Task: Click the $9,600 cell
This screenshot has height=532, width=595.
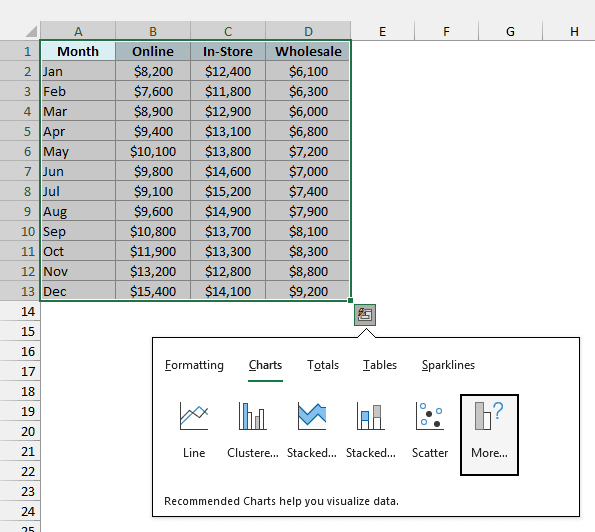Action: [153, 211]
